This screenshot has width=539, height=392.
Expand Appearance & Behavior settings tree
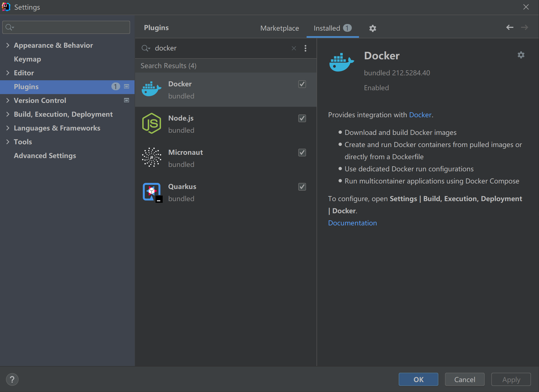pyautogui.click(x=8, y=45)
